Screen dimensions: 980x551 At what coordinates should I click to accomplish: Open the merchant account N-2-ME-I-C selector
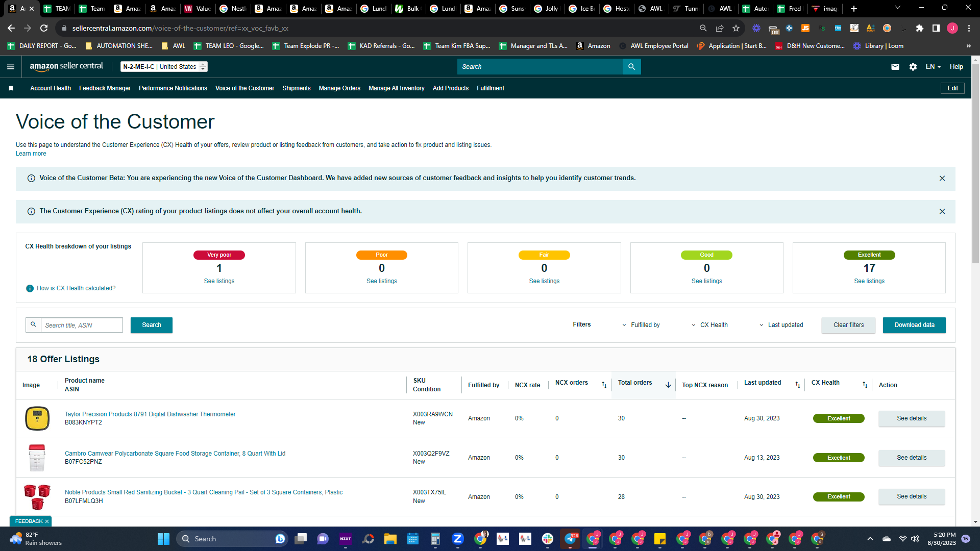pos(164,67)
